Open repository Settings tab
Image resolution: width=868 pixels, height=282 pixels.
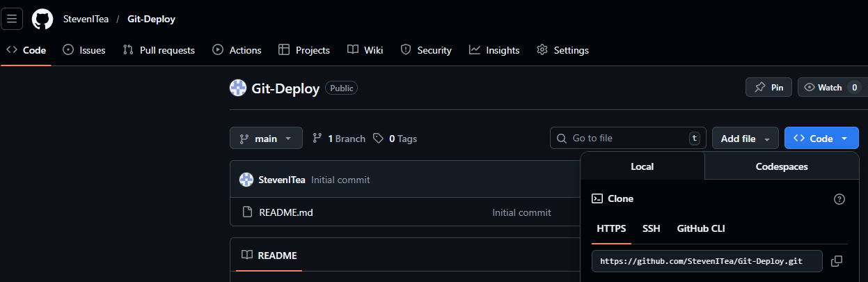click(563, 50)
